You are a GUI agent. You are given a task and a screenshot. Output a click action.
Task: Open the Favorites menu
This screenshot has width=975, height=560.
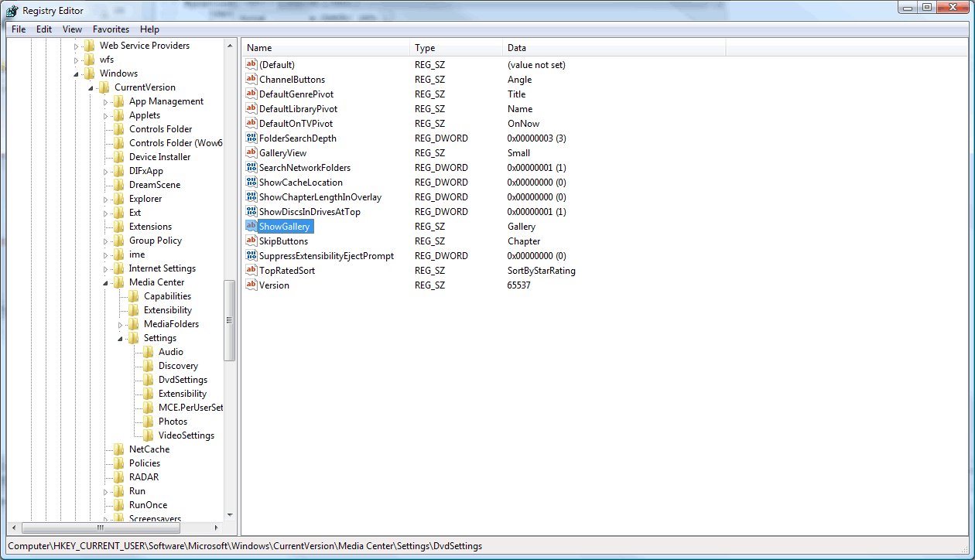(111, 29)
